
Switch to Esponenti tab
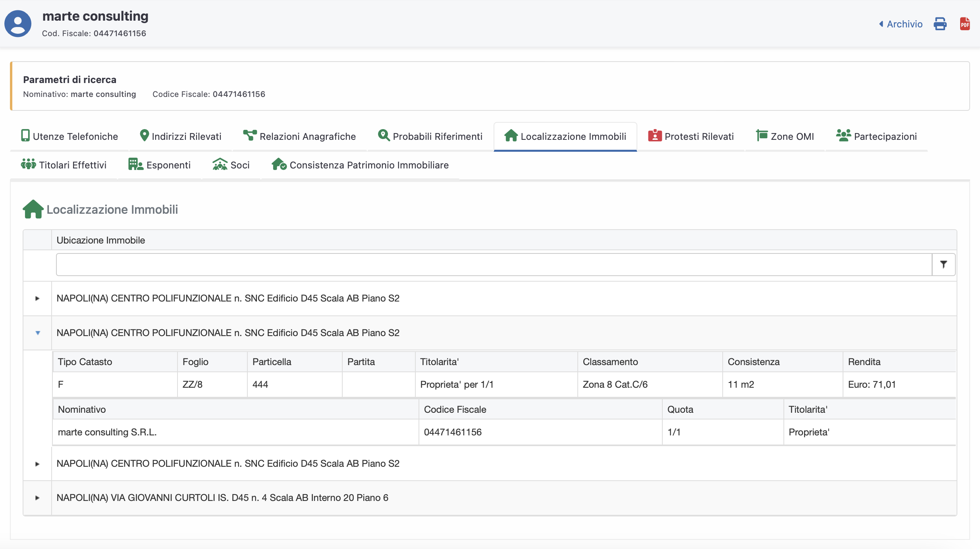click(160, 165)
